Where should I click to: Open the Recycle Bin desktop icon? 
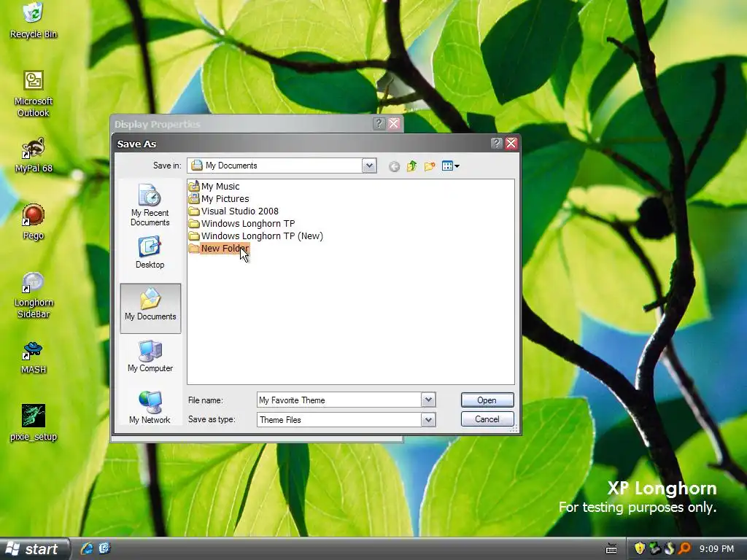[33, 20]
